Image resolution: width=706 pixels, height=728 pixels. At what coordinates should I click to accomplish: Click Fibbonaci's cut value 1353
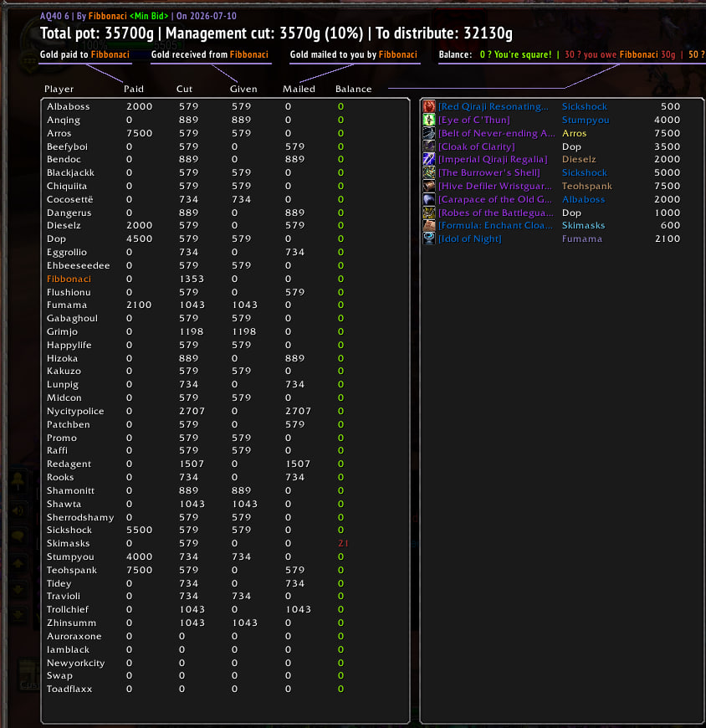(x=192, y=279)
